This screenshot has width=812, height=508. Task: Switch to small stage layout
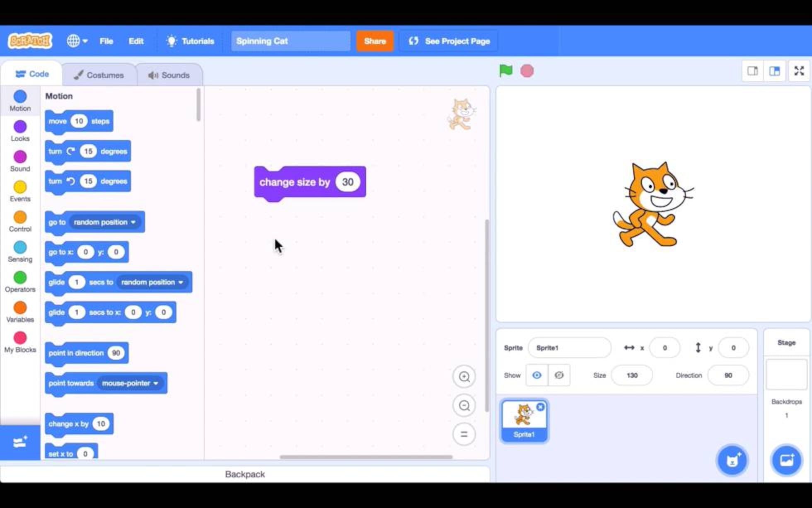click(752, 71)
